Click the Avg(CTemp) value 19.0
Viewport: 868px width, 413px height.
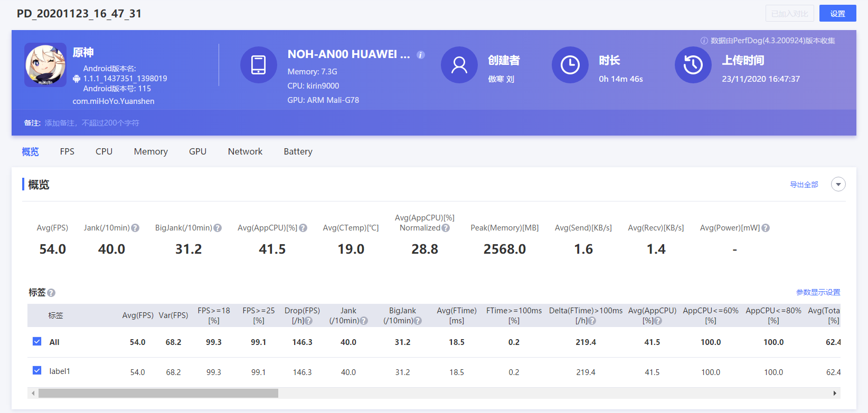[351, 249]
